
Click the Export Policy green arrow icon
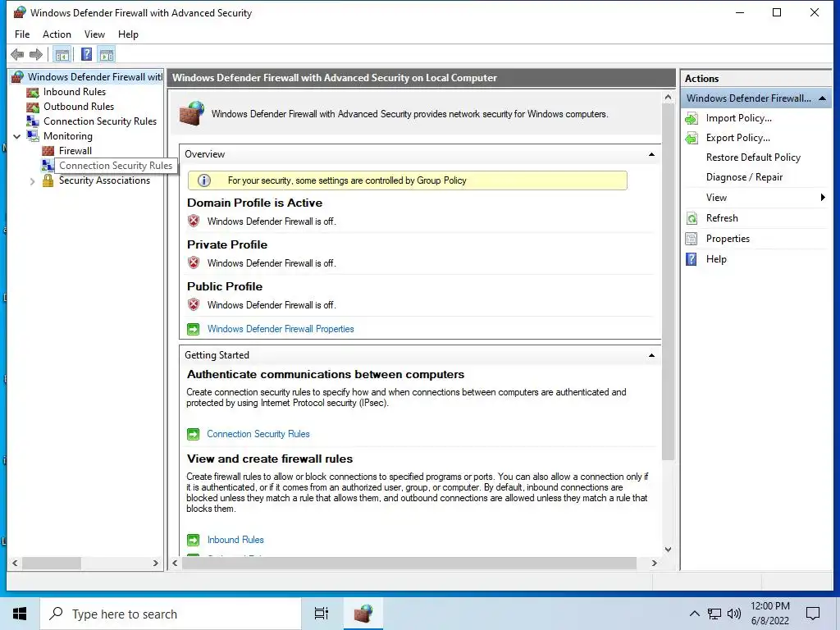(x=692, y=138)
